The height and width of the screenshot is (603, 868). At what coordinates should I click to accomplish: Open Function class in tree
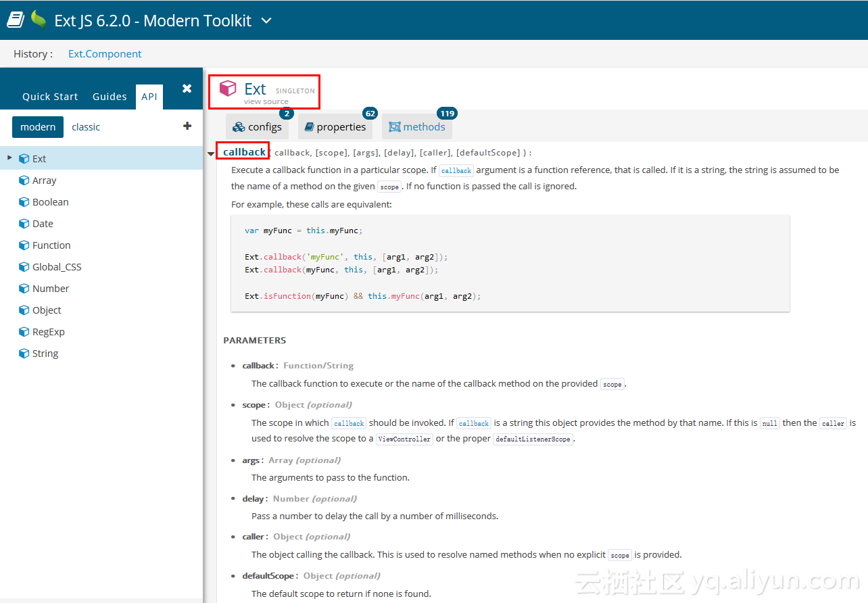[x=51, y=245]
